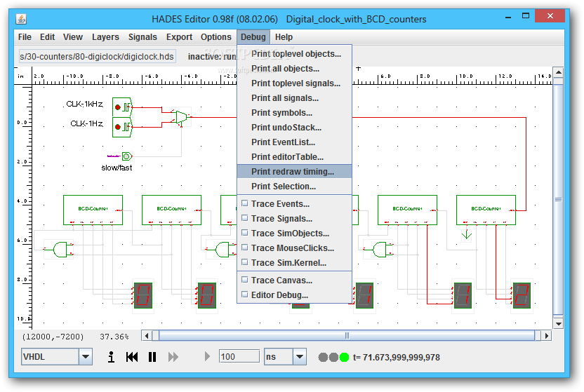
Task: Enable Trace MouseClicks checkbox
Action: (245, 248)
